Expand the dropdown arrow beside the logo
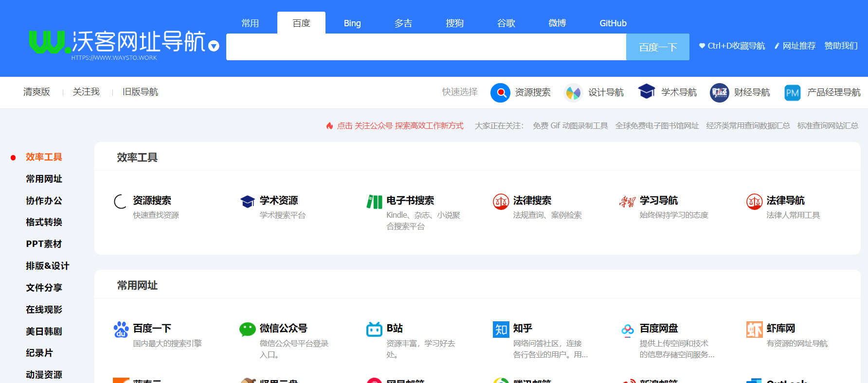The image size is (868, 383). point(214,46)
